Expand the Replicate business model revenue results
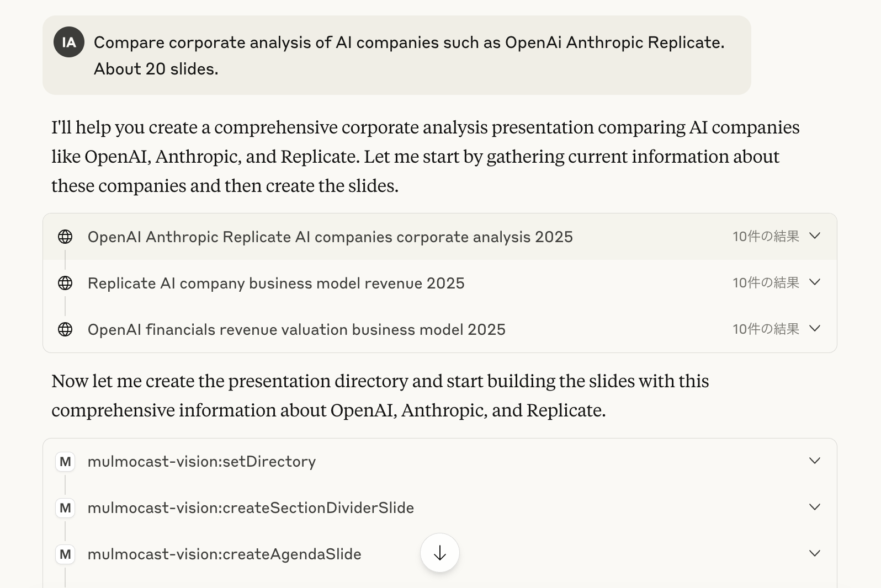This screenshot has width=881, height=588. (814, 282)
